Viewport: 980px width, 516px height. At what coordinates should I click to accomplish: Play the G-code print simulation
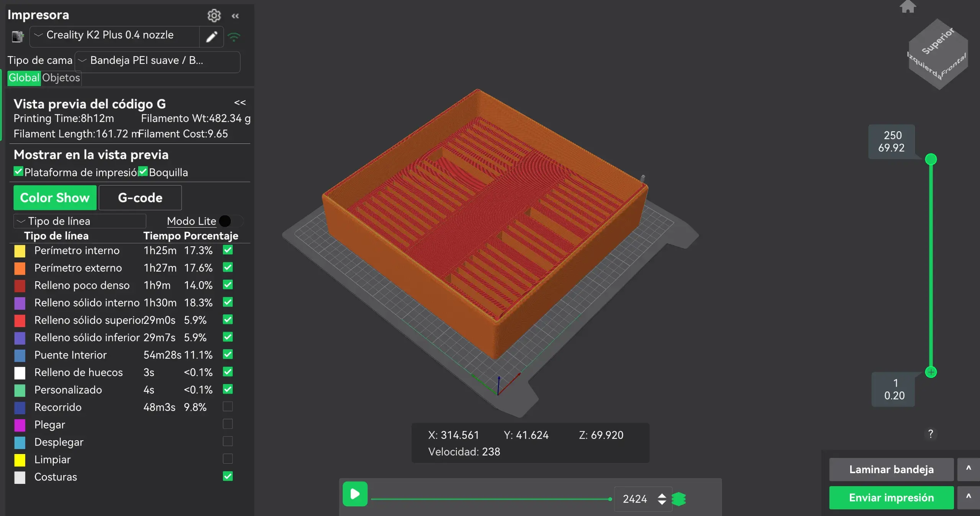click(355, 494)
